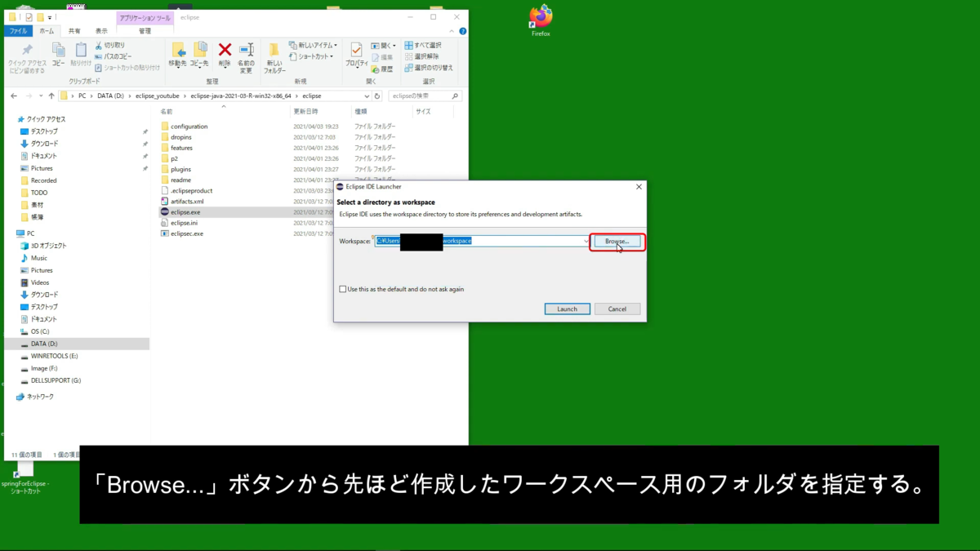Screen dimensions: 980x551
Task: Create a folder with the 新しいフォルダー icon
Action: point(276,56)
